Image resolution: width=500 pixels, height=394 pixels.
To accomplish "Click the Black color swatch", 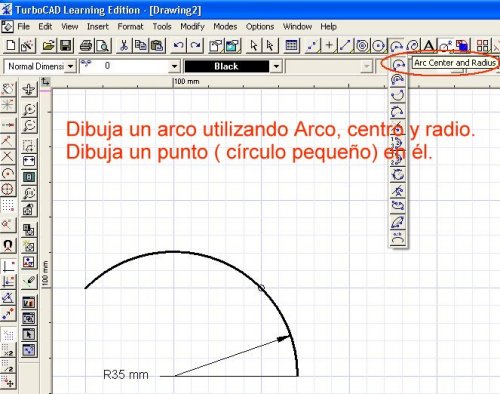I will point(227,66).
